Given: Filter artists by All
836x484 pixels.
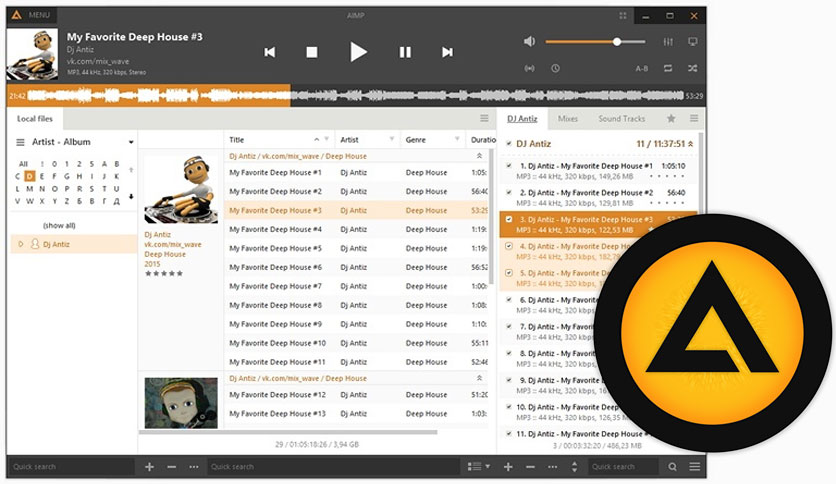Looking at the screenshot, I should point(23,164).
